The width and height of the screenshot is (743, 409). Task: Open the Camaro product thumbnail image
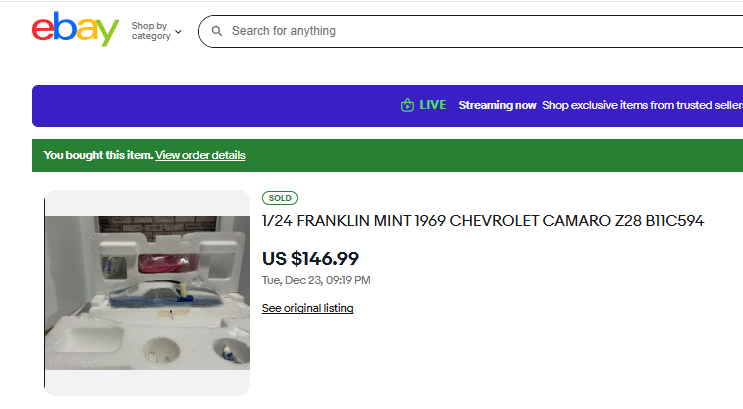click(x=147, y=293)
